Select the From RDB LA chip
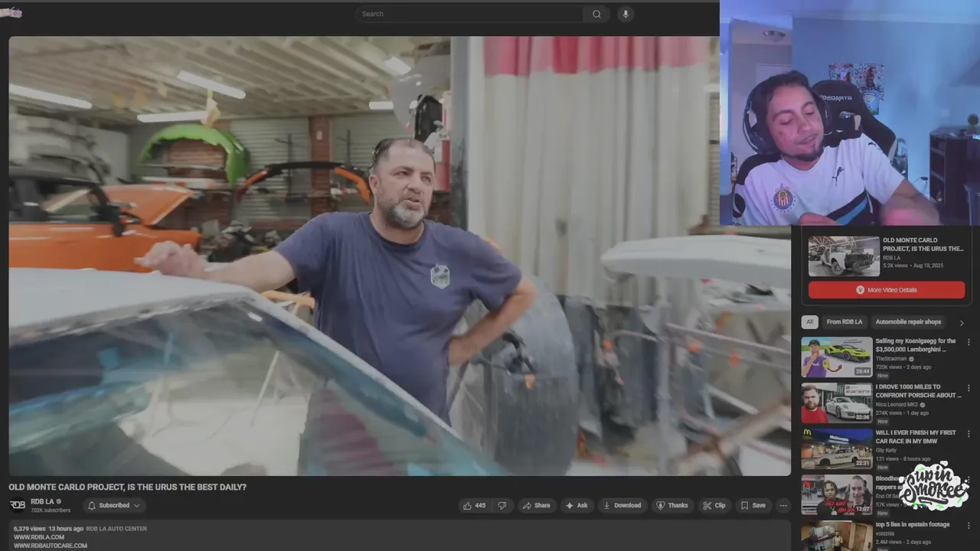 pos(844,322)
